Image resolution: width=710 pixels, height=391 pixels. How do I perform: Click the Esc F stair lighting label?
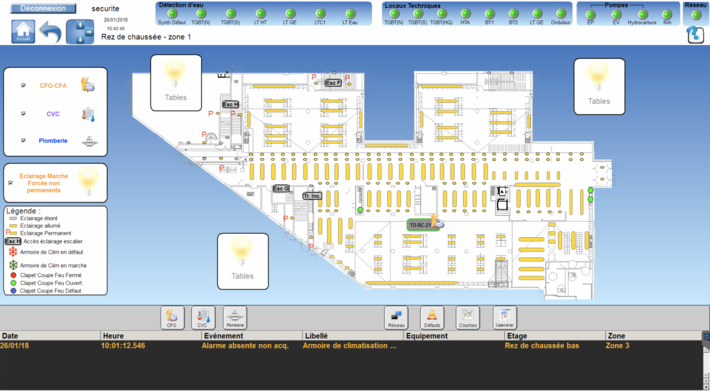pyautogui.click(x=333, y=83)
